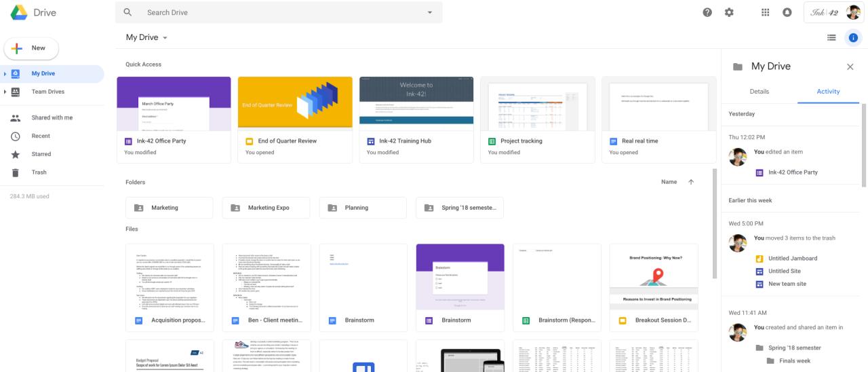Open the My Drive breadcrumb dropdown
The width and height of the screenshot is (868, 372).
[x=146, y=37]
